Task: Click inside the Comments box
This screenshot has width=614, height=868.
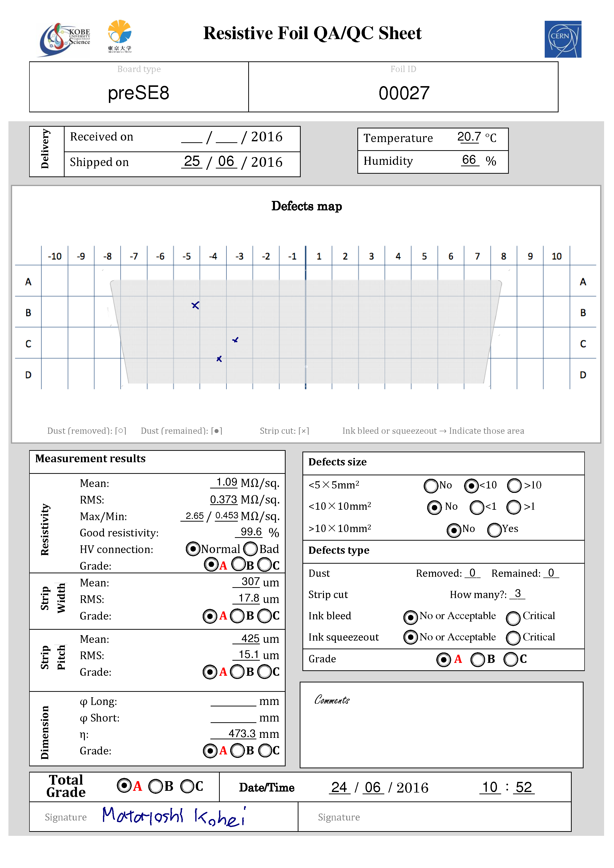Action: [x=442, y=725]
